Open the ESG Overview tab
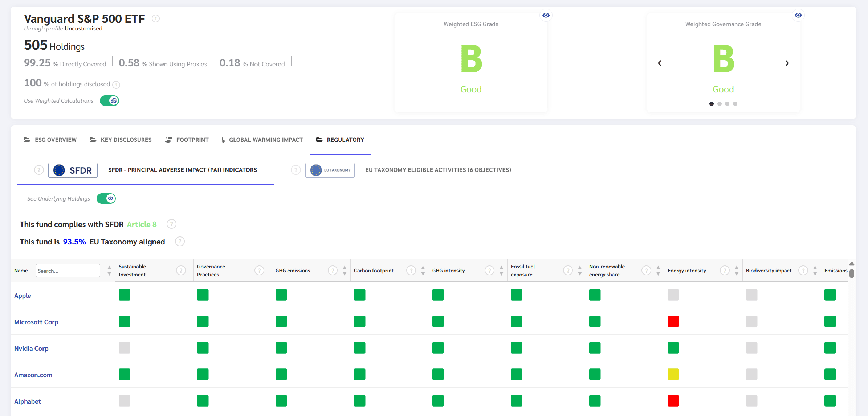Image resolution: width=868 pixels, height=416 pixels. click(50, 140)
